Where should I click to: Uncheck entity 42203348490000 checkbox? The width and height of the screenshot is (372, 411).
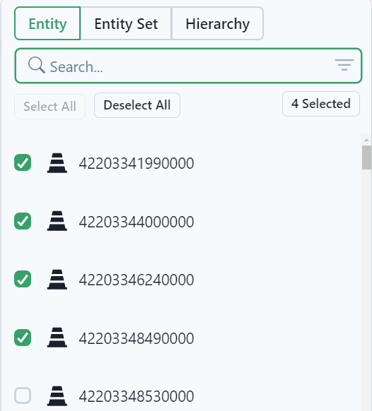click(23, 338)
